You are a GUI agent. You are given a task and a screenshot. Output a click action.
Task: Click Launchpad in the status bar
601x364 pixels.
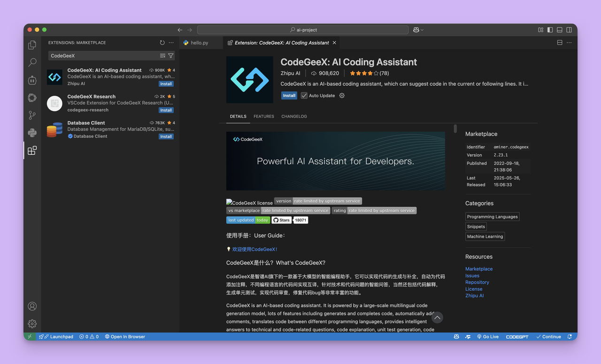[56, 337]
